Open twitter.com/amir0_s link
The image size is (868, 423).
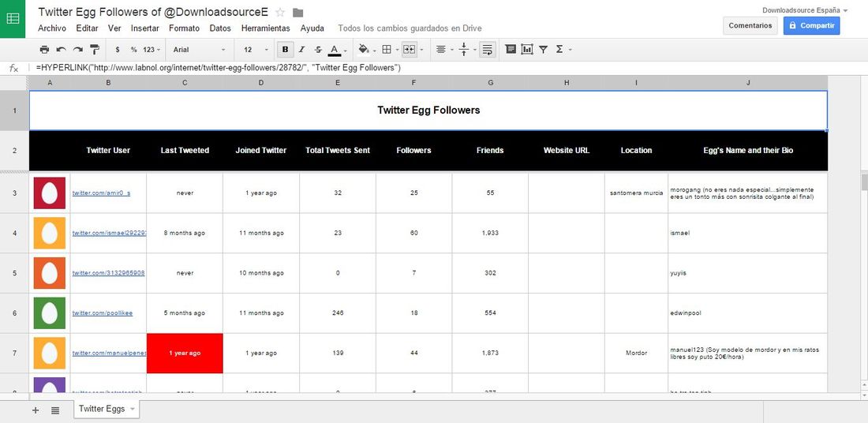tap(101, 193)
